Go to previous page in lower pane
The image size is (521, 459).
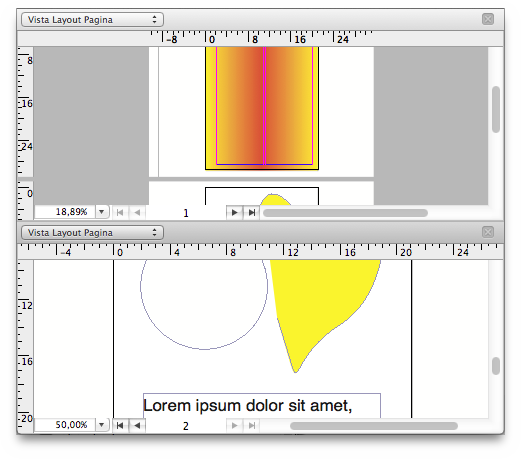137,425
